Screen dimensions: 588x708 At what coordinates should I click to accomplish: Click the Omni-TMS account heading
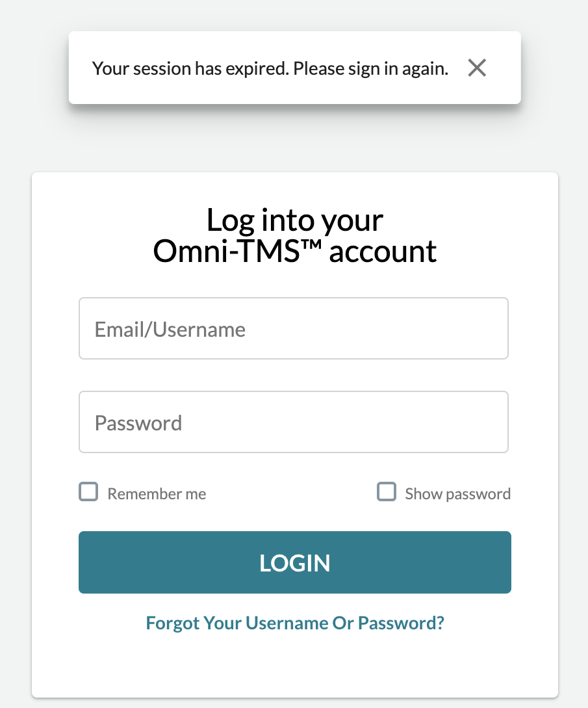294,235
